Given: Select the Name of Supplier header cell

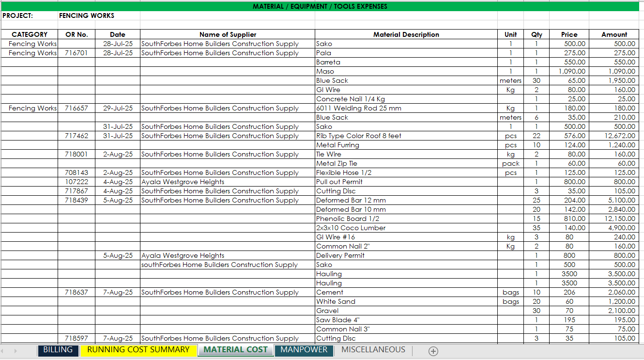Looking at the screenshot, I should click(228, 34).
